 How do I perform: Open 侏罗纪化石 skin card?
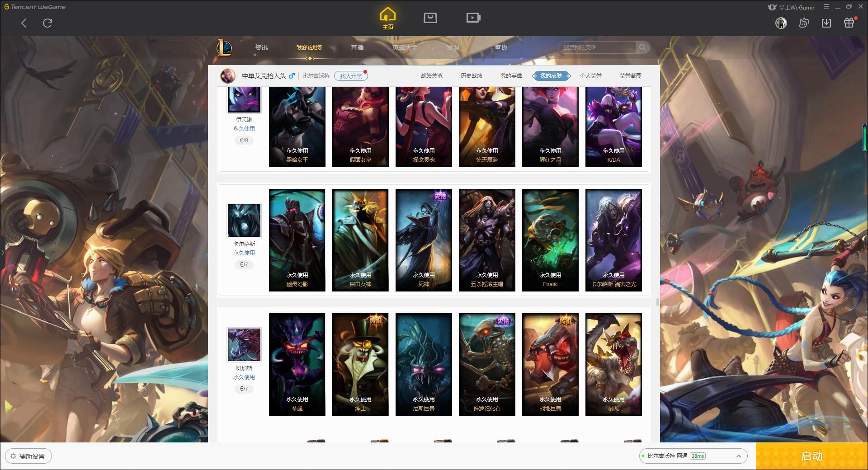coord(487,364)
